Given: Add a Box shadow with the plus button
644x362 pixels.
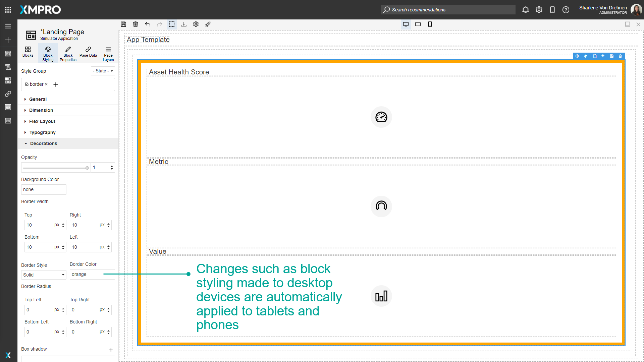Looking at the screenshot, I should click(x=111, y=350).
